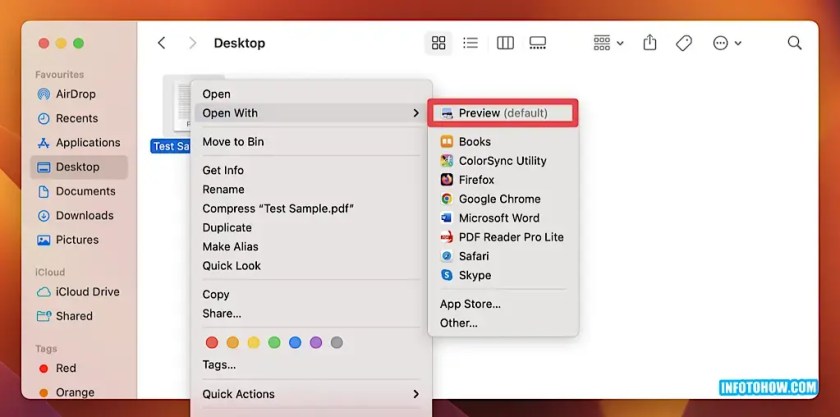Screen dimensions: 840x417
Task: Click the Finder search magnifier
Action: coord(794,43)
